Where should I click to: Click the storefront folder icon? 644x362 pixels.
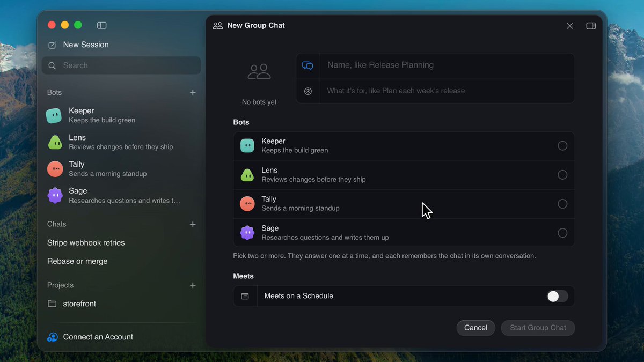52,304
